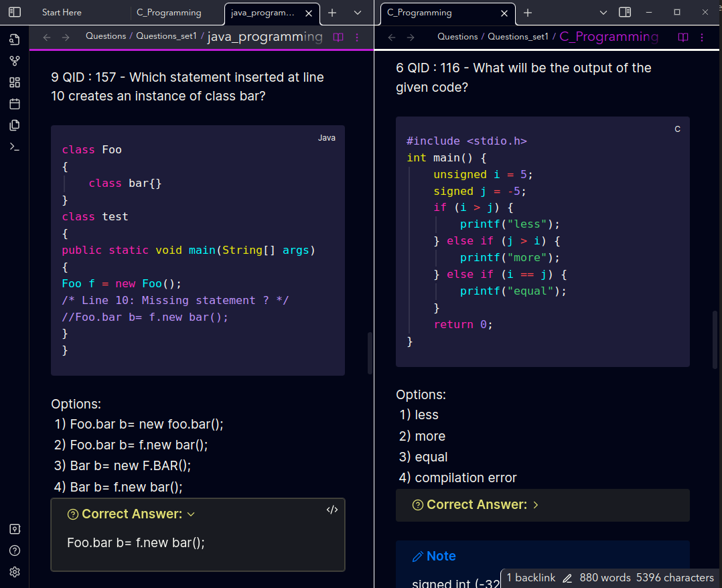The height and width of the screenshot is (588, 722).
Task: Open help icon in sidebar
Action: (x=15, y=550)
